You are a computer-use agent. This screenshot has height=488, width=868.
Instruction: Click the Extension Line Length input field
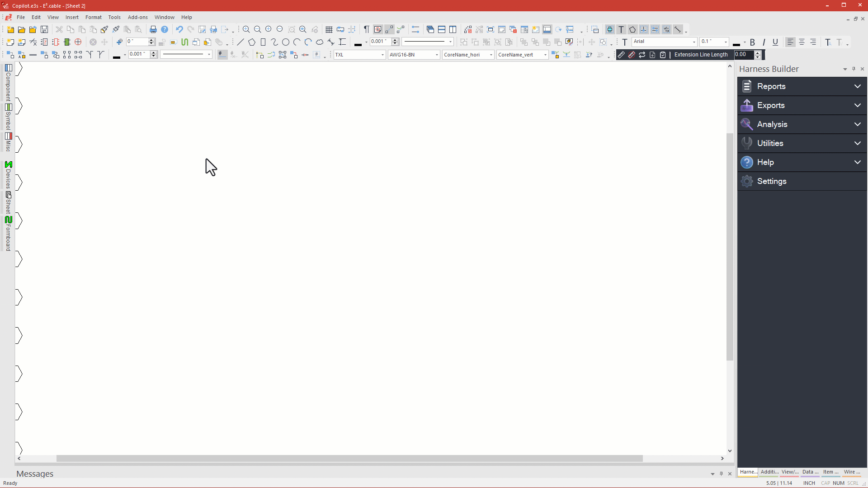click(744, 55)
